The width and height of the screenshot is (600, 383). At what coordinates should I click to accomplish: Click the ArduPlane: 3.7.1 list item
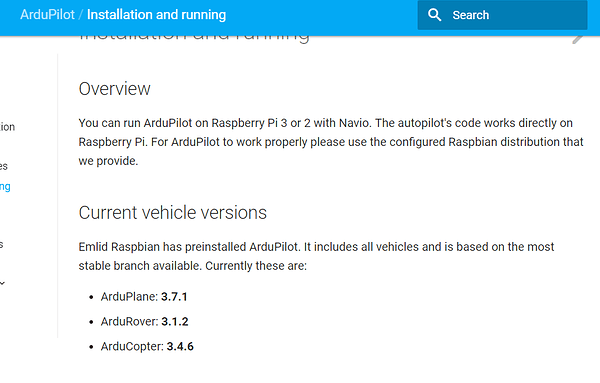[144, 297]
